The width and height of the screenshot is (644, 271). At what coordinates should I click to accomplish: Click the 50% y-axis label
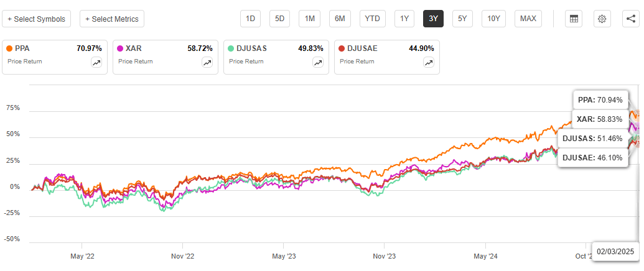(x=12, y=134)
